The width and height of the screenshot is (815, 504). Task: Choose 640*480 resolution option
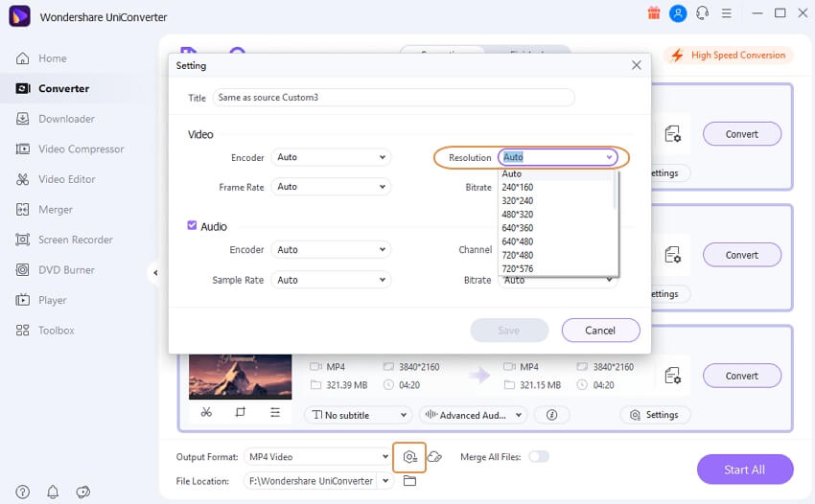(555, 241)
